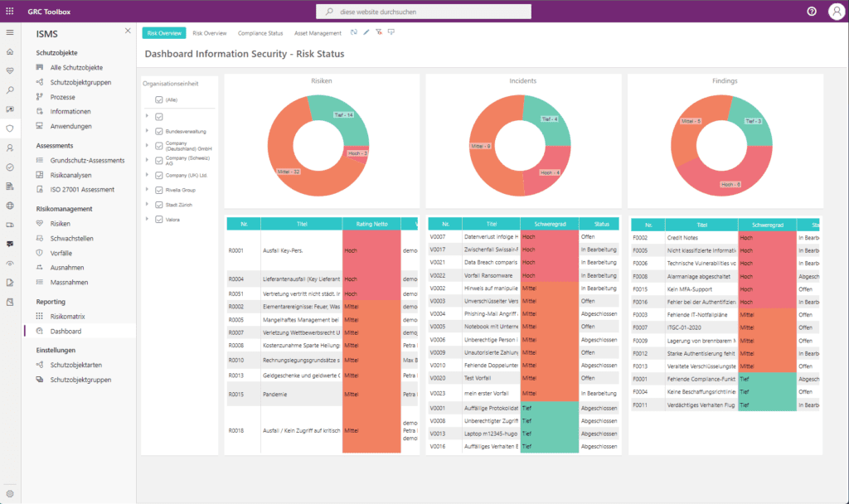Open risk row R0001 Ausfall Key-Pers.

323,250
